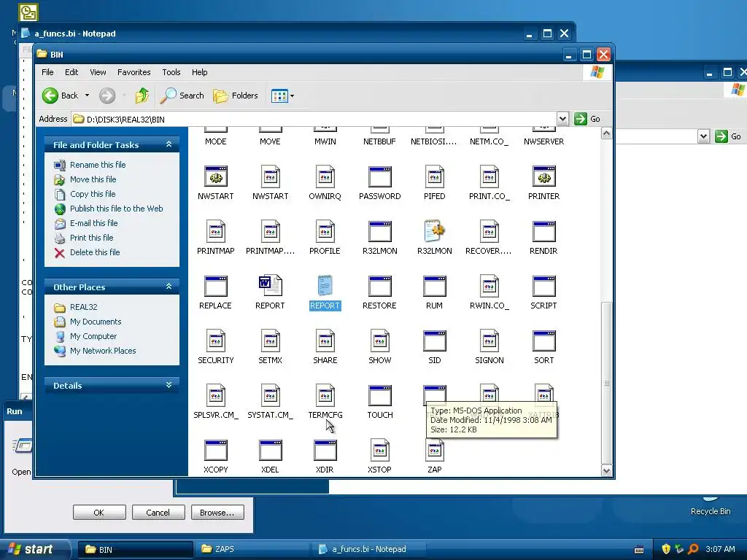The width and height of the screenshot is (747, 560).
Task: Open the Search pane
Action: [182, 96]
